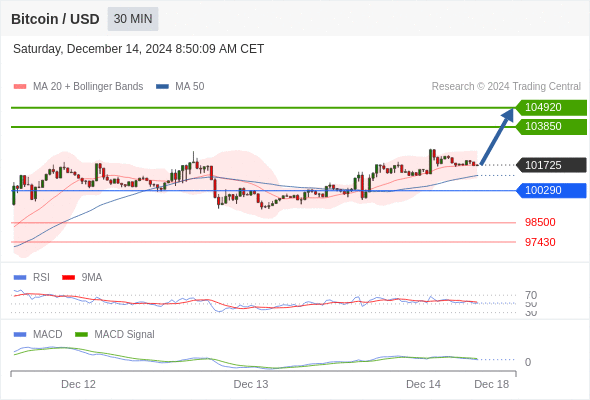Image resolution: width=590 pixels, height=400 pixels.
Task: Click the 97430 support level label
Action: (540, 242)
